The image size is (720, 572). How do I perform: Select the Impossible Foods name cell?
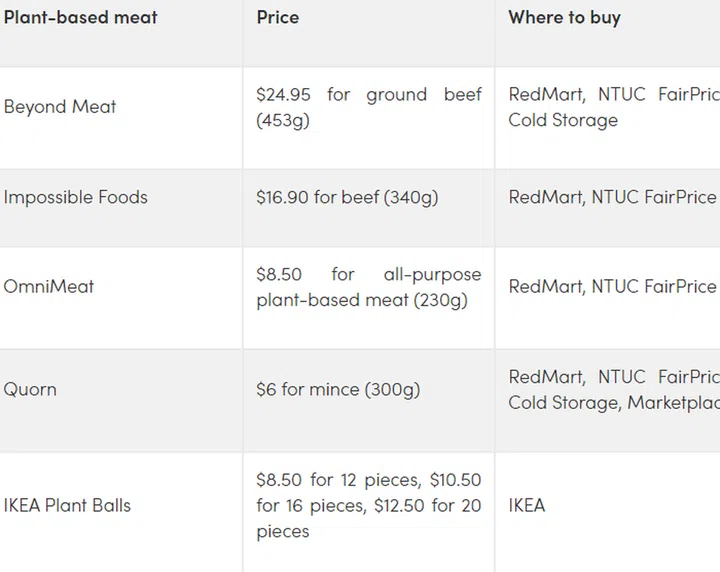click(75, 197)
